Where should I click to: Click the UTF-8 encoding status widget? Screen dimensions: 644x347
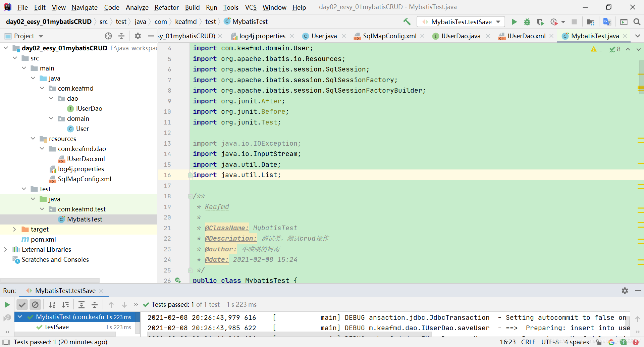tap(550, 342)
